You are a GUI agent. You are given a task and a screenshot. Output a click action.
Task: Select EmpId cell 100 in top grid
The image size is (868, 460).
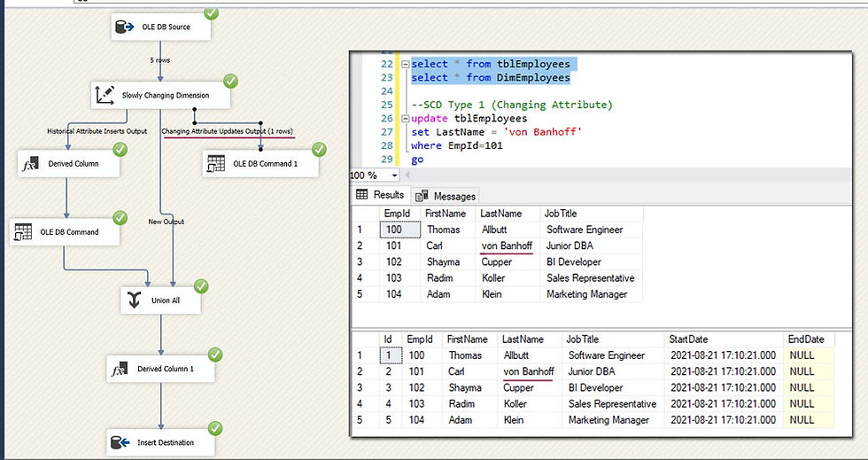pos(399,230)
